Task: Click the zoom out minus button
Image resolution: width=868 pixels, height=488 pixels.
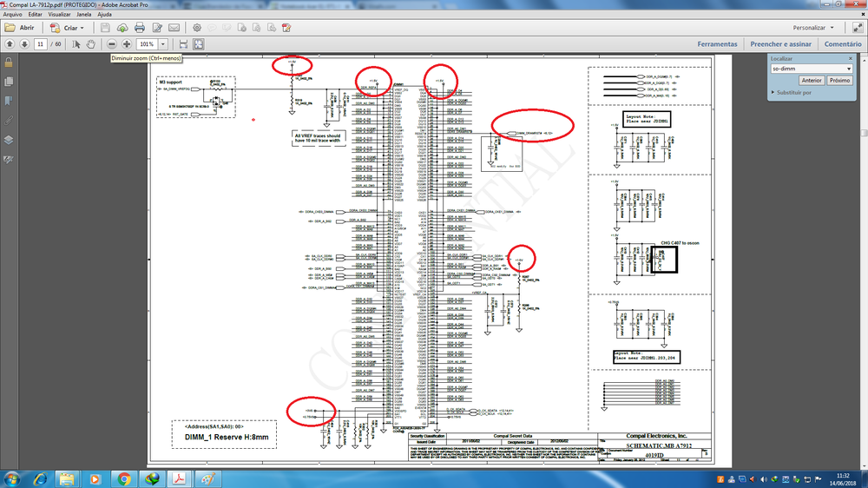Action: 112,43
